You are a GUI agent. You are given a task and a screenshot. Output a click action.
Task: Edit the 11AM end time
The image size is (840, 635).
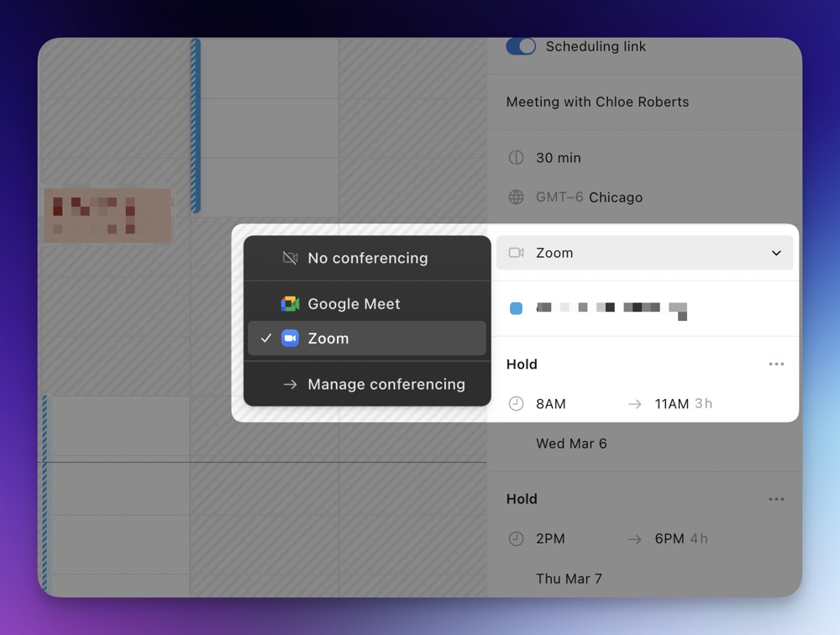(x=672, y=404)
